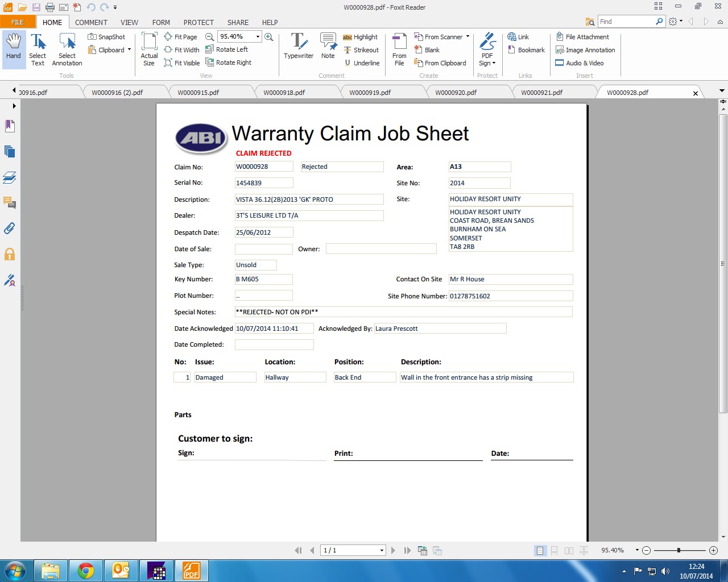Open the Layers side panel
This screenshot has height=582, width=728.
click(x=10, y=177)
